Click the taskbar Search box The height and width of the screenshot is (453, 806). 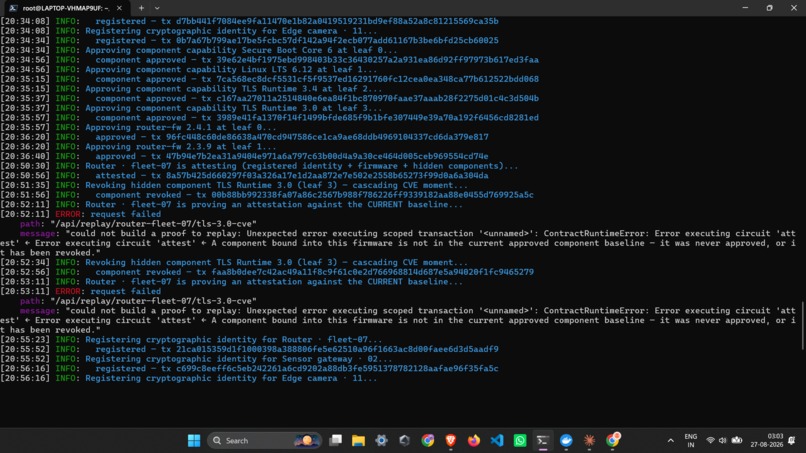(x=265, y=441)
